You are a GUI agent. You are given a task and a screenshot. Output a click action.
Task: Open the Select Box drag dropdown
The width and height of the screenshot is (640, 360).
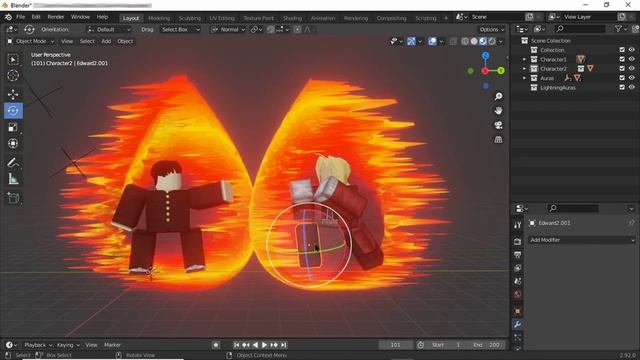(x=180, y=29)
